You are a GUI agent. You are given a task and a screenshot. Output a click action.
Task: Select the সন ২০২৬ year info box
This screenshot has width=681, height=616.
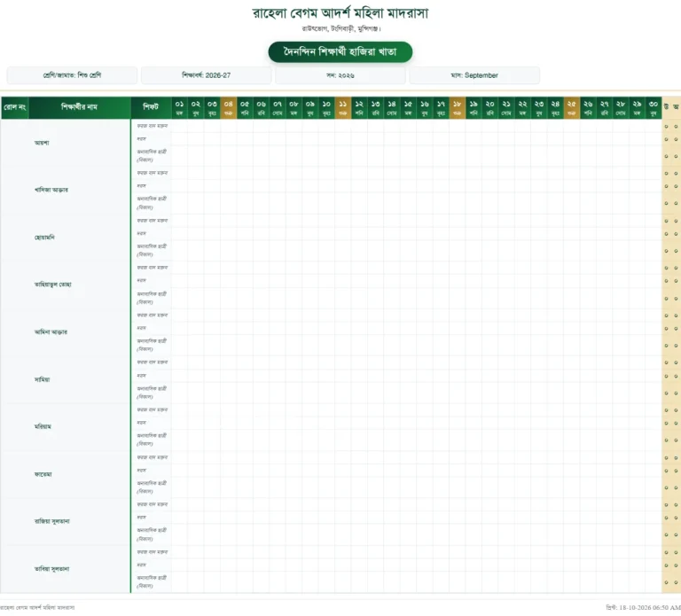coord(340,75)
